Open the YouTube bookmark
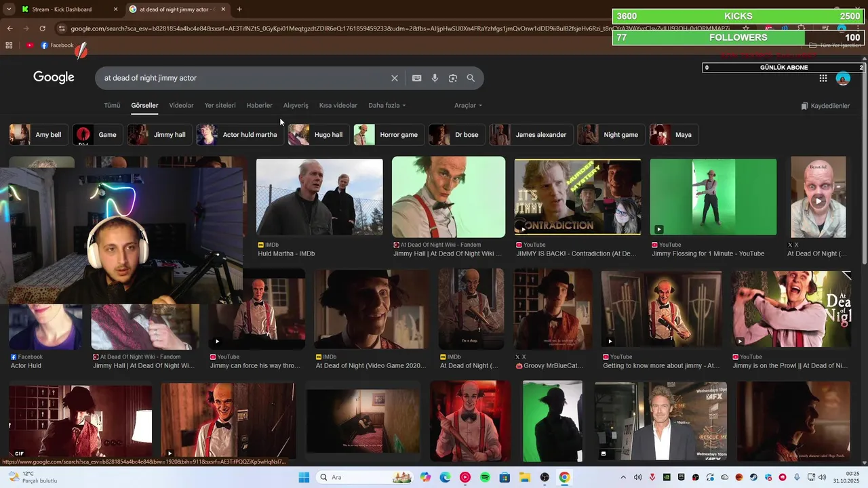868x488 pixels. tap(30, 45)
